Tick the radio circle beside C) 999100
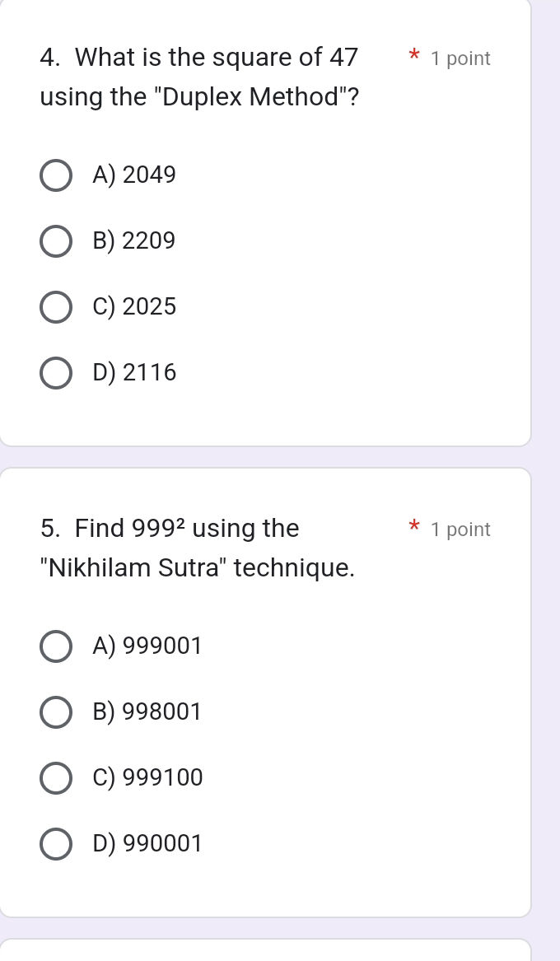Viewport: 560px width, 961px height. point(56,778)
